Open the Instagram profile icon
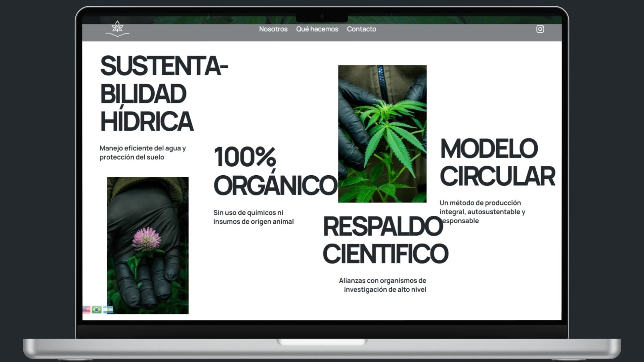The height and width of the screenshot is (362, 644). coord(540,29)
